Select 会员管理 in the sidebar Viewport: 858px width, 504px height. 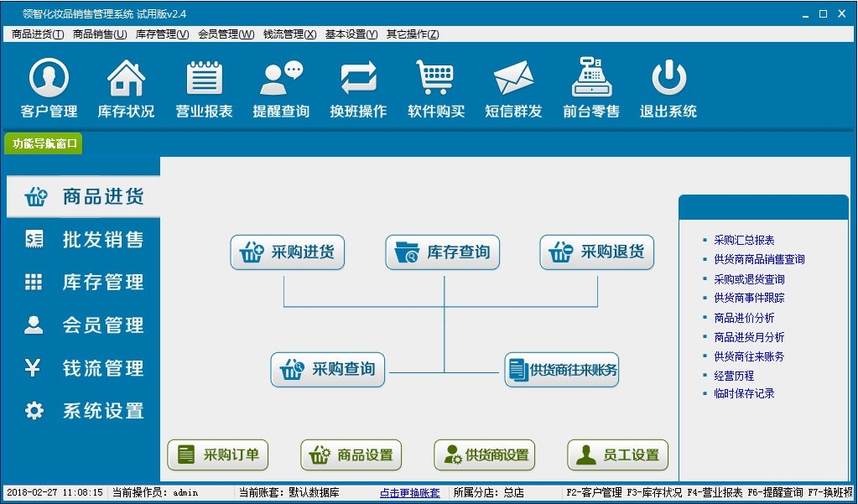[x=83, y=325]
